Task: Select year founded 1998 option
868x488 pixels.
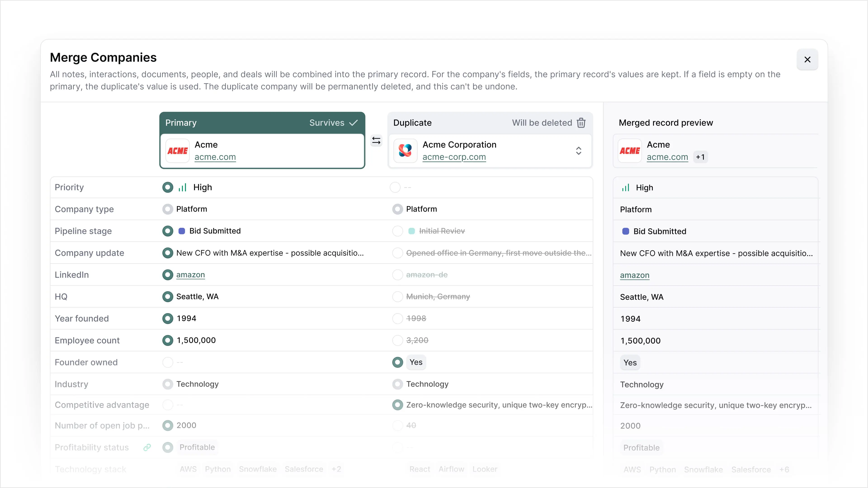Action: point(398,319)
